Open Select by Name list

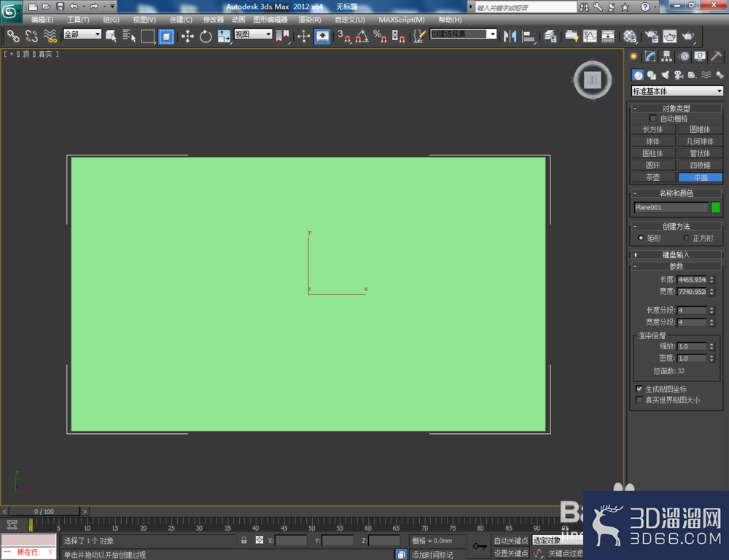coord(129,36)
